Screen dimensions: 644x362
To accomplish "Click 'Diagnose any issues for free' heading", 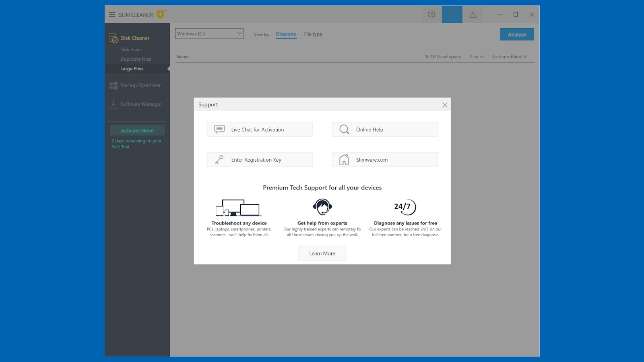I will [405, 223].
